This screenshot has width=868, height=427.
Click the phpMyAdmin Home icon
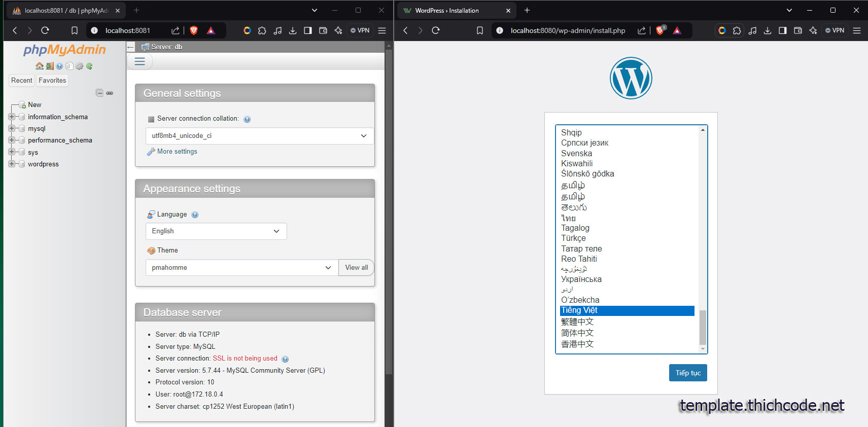40,66
